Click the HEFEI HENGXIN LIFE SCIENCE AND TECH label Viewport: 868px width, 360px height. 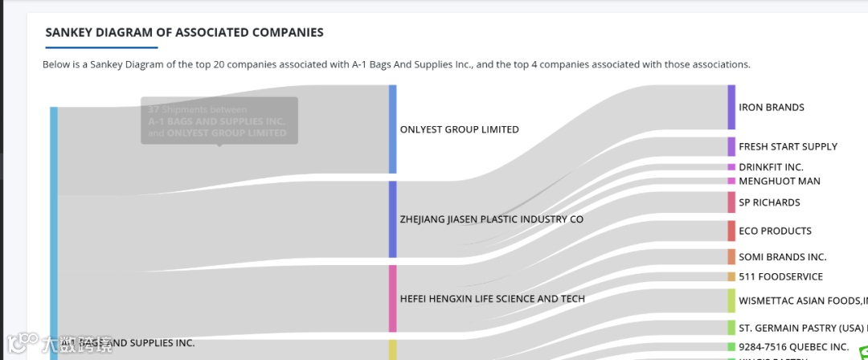(x=492, y=298)
